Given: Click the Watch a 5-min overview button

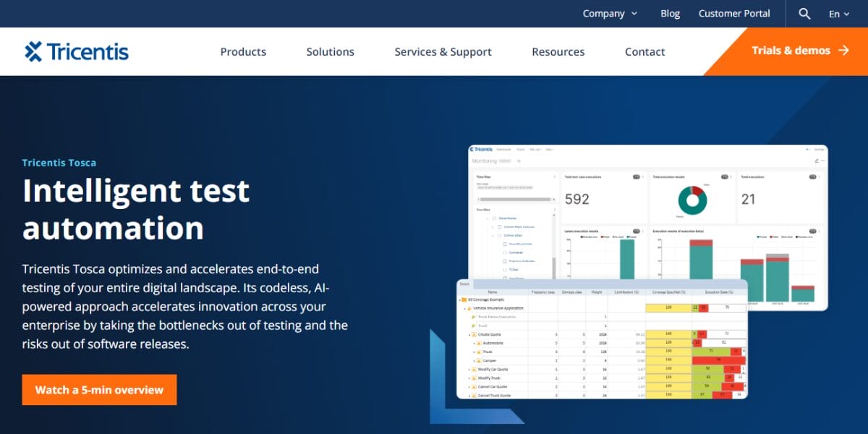Looking at the screenshot, I should click(x=99, y=389).
